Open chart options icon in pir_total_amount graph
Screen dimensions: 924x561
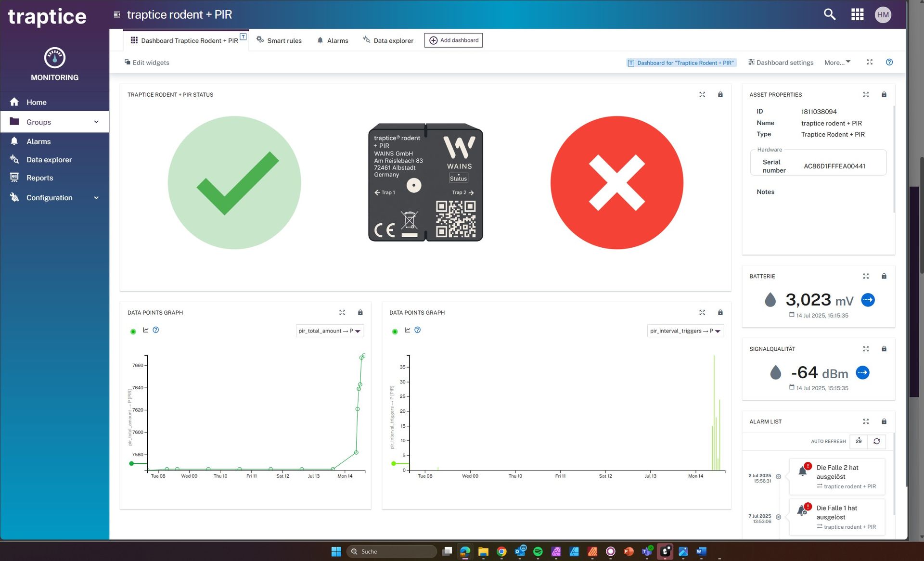point(146,330)
